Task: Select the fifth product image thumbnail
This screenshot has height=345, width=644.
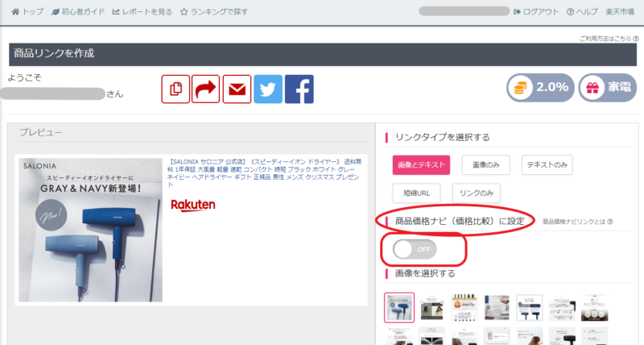Action: [x=530, y=308]
